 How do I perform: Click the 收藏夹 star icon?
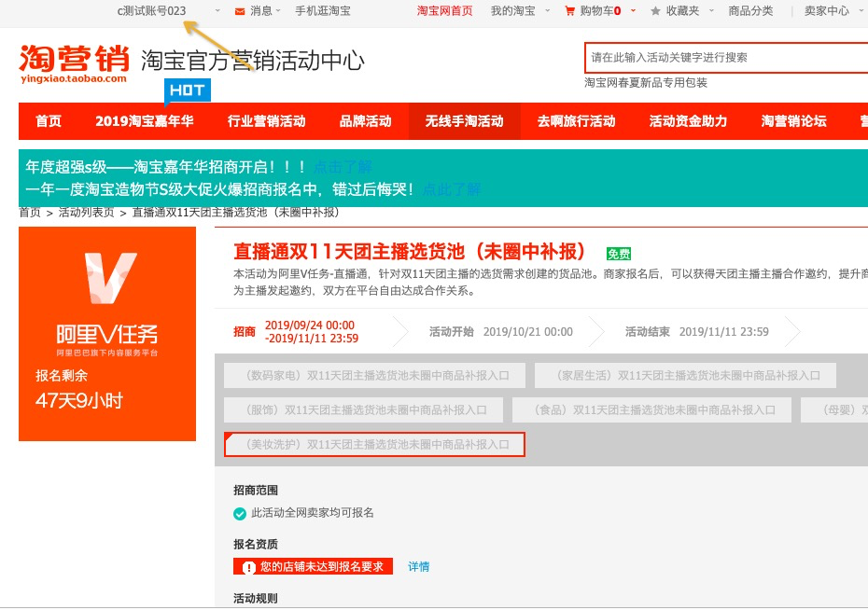coord(655,11)
